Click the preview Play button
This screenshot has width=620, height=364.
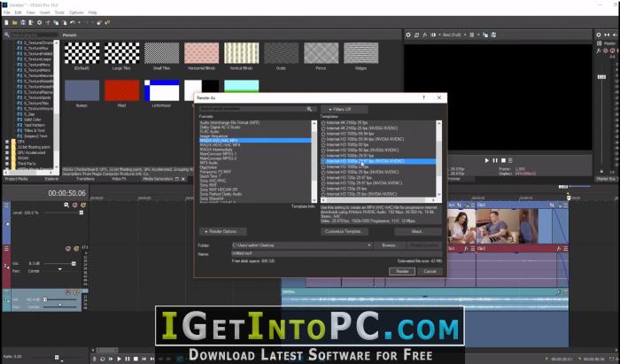487,160
